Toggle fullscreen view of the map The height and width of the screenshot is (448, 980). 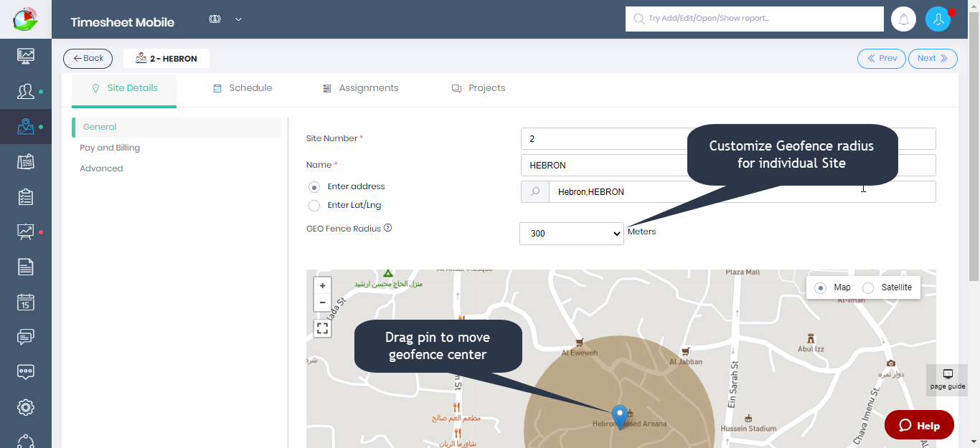coord(323,328)
